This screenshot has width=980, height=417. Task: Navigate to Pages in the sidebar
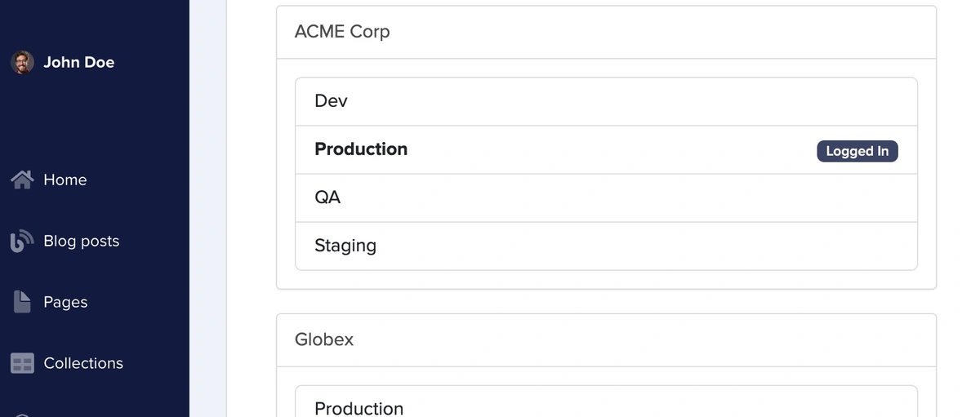point(65,302)
